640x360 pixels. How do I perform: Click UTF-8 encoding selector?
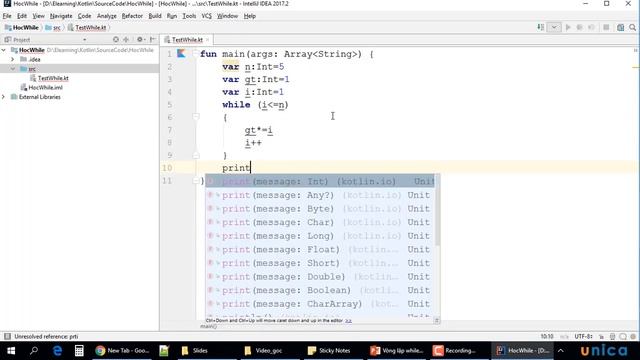point(583,336)
